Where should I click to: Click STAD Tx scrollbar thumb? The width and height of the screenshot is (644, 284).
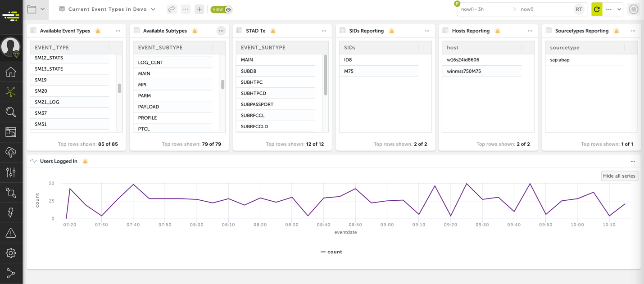point(326,75)
